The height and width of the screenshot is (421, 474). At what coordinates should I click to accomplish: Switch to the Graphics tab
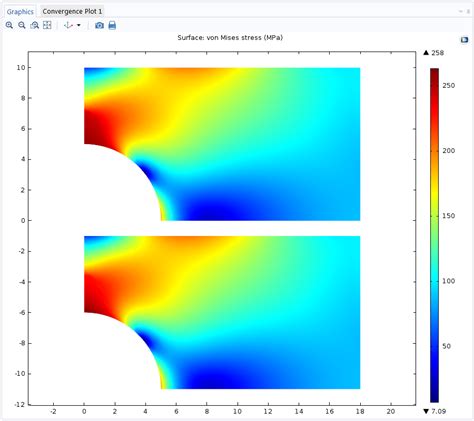20,12
